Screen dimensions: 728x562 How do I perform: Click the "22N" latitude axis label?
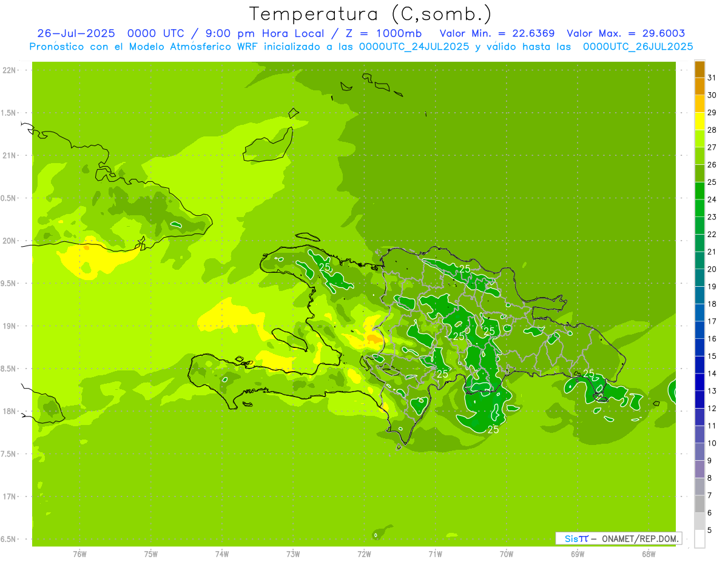pyautogui.click(x=9, y=70)
